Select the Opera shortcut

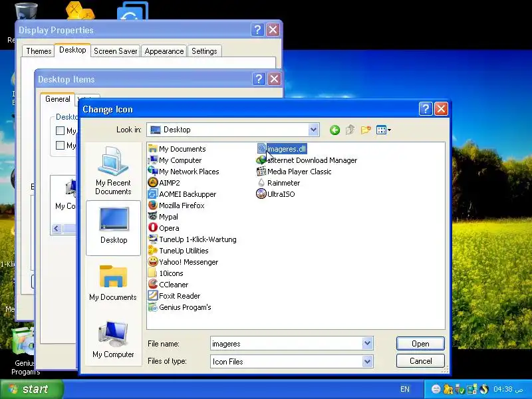pos(164,228)
